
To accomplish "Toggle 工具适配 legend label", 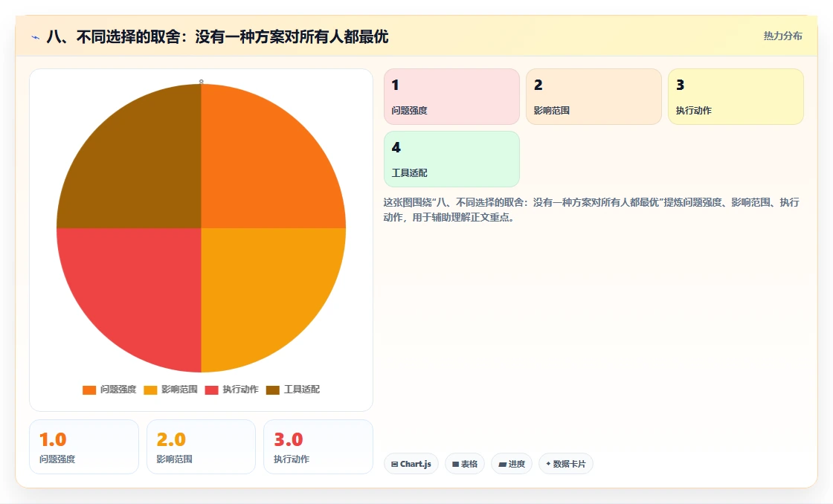I will click(301, 390).
